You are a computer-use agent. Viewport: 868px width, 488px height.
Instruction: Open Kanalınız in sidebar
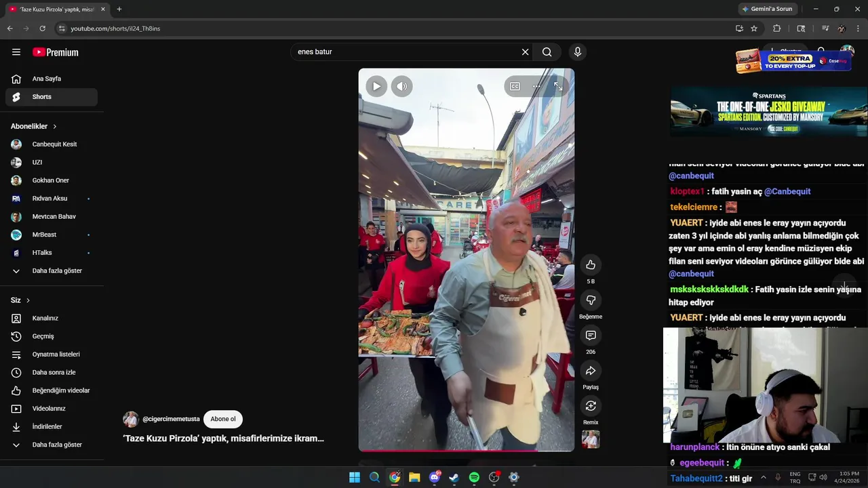point(52,319)
